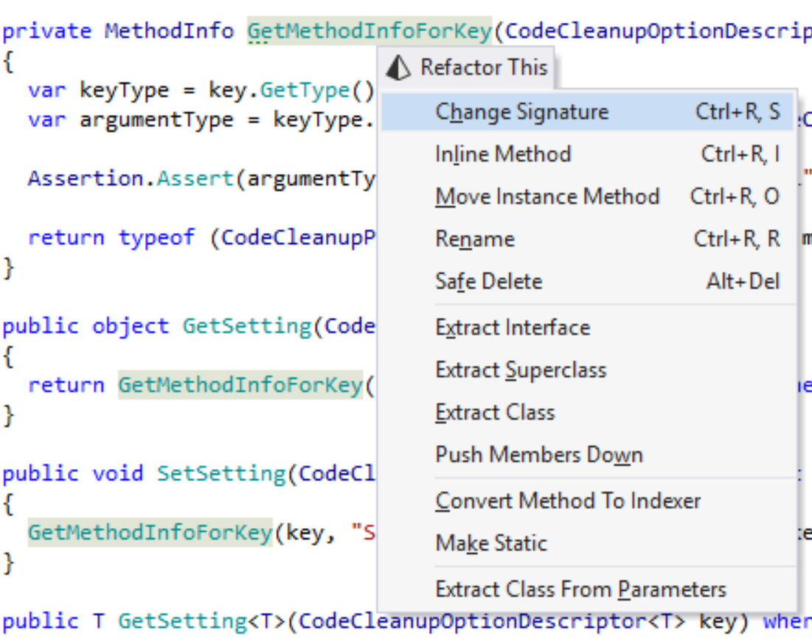Click the Refactor This header label
This screenshot has width=812, height=644.
[484, 68]
